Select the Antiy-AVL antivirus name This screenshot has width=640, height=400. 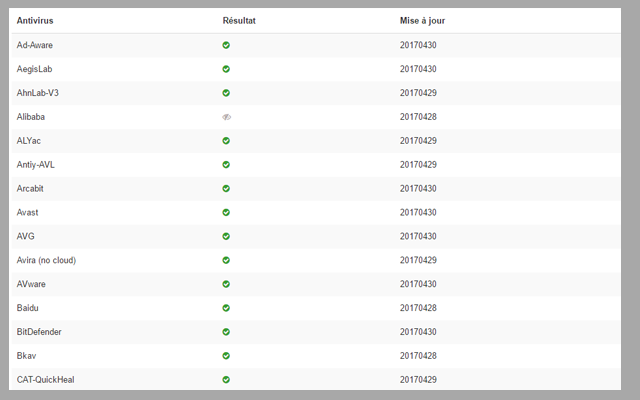coord(36,165)
